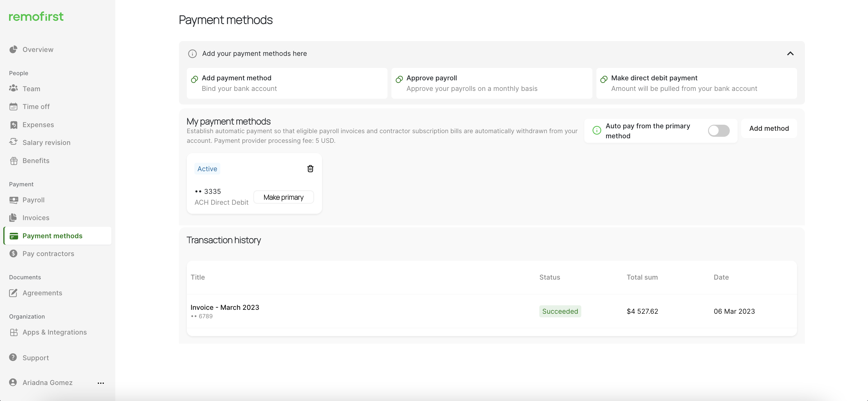Click Make primary for account 3335
The height and width of the screenshot is (401, 868).
tap(283, 197)
